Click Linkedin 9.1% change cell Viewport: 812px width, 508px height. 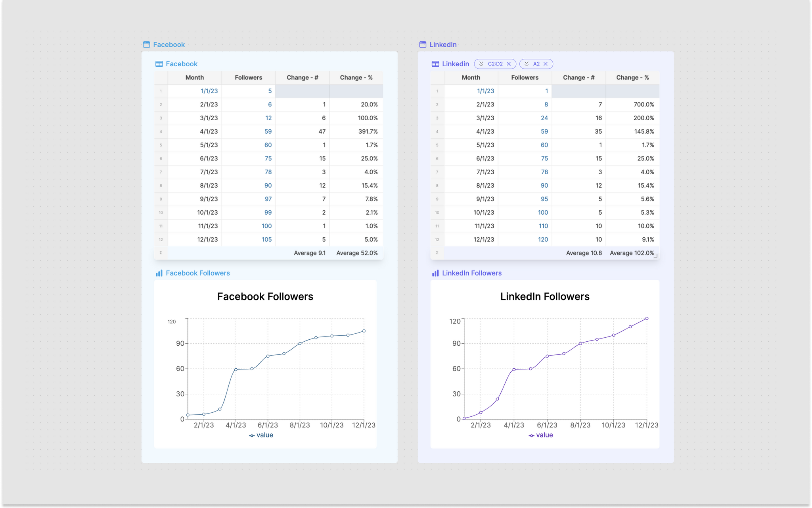point(633,239)
